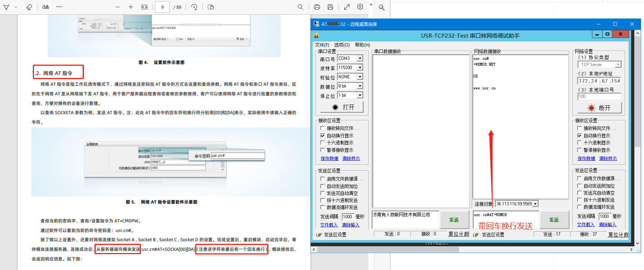Open the 选项(O) menu
Screen dimensions: 644x270
tap(342, 45)
